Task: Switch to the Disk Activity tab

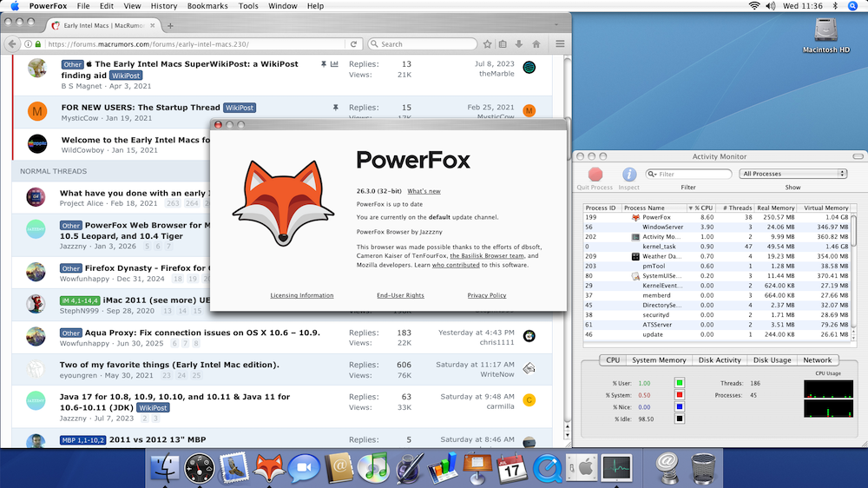Action: tap(720, 360)
